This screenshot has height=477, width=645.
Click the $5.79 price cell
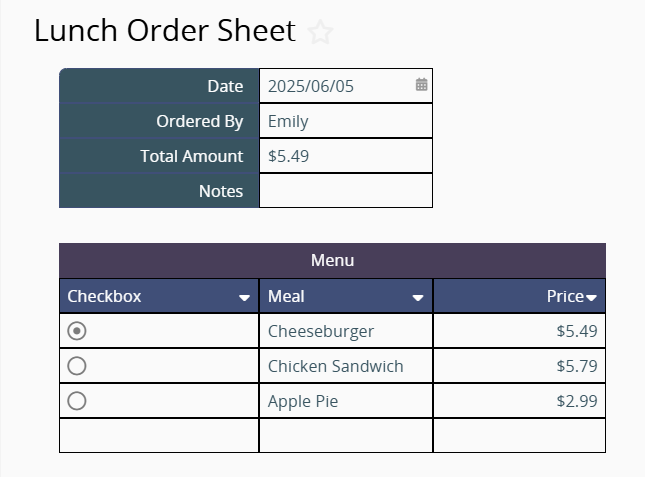520,366
